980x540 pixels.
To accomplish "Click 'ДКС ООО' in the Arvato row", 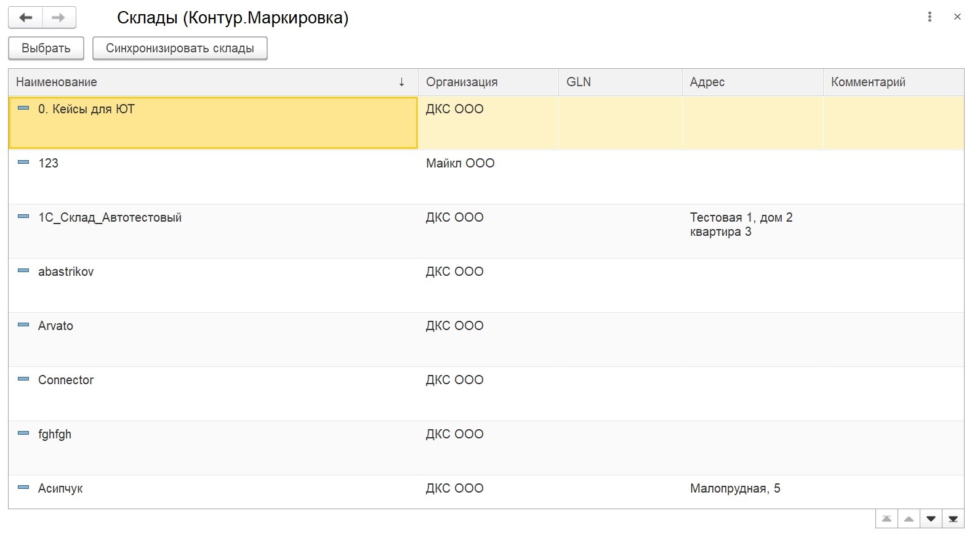I will [x=455, y=326].
